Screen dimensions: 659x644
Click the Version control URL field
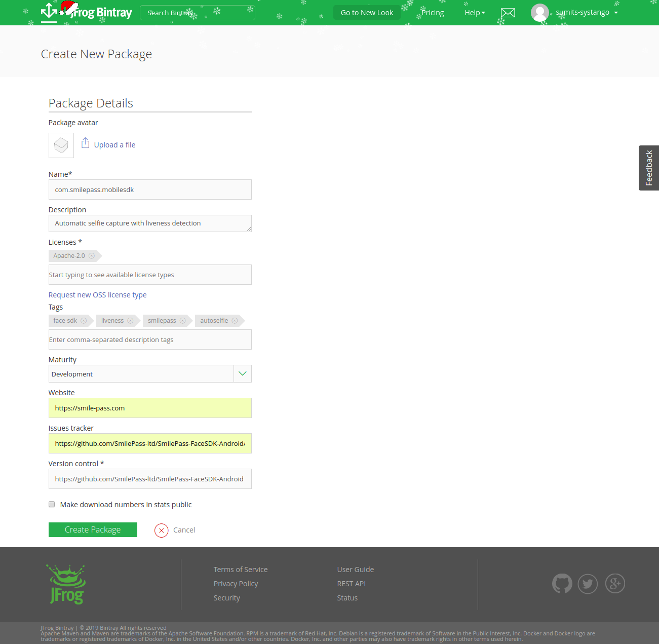point(150,479)
